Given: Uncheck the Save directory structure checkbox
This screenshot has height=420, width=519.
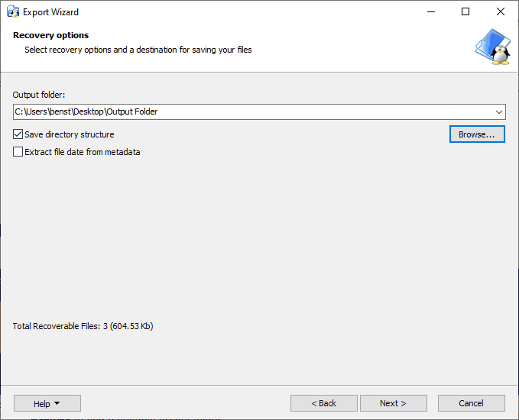Looking at the screenshot, I should pyautogui.click(x=18, y=134).
